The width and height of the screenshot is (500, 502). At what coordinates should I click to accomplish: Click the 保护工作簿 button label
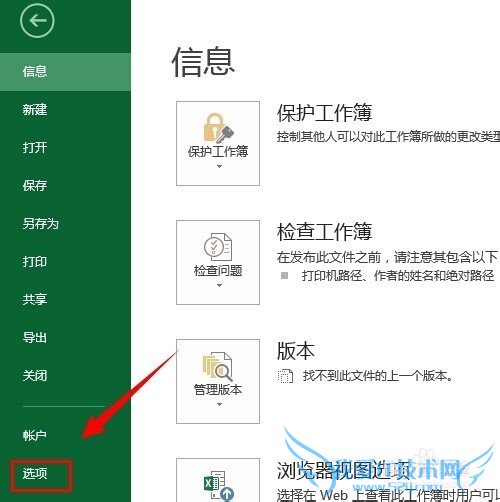point(218,152)
